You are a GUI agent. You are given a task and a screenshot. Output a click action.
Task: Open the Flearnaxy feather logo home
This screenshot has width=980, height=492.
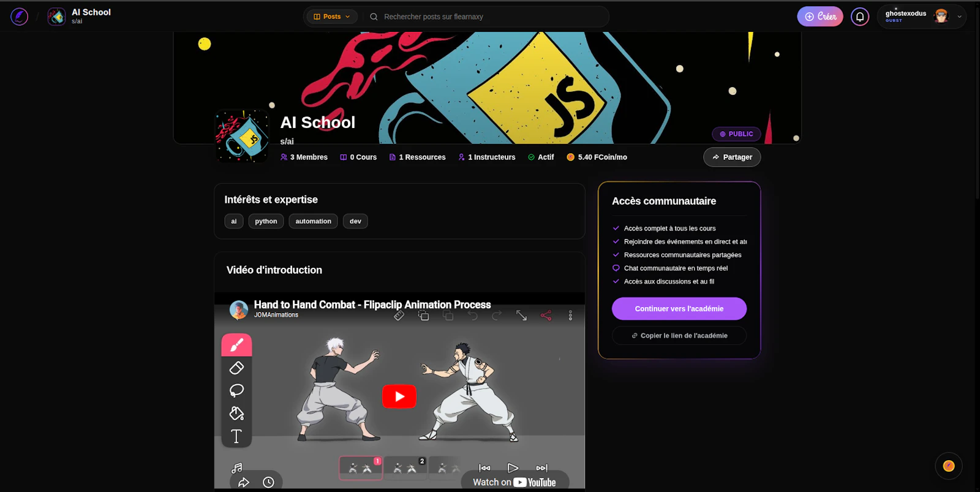point(20,17)
